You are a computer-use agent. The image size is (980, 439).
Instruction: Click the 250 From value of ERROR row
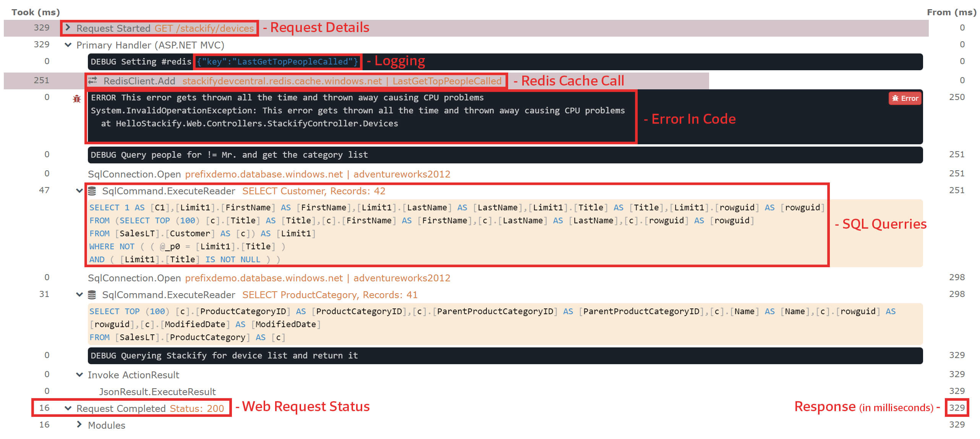point(957,97)
